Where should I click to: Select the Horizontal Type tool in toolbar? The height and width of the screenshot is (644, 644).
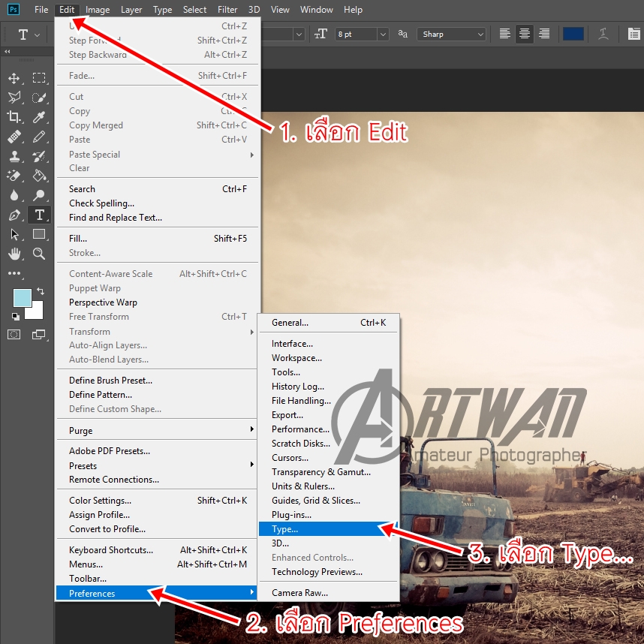point(39,215)
